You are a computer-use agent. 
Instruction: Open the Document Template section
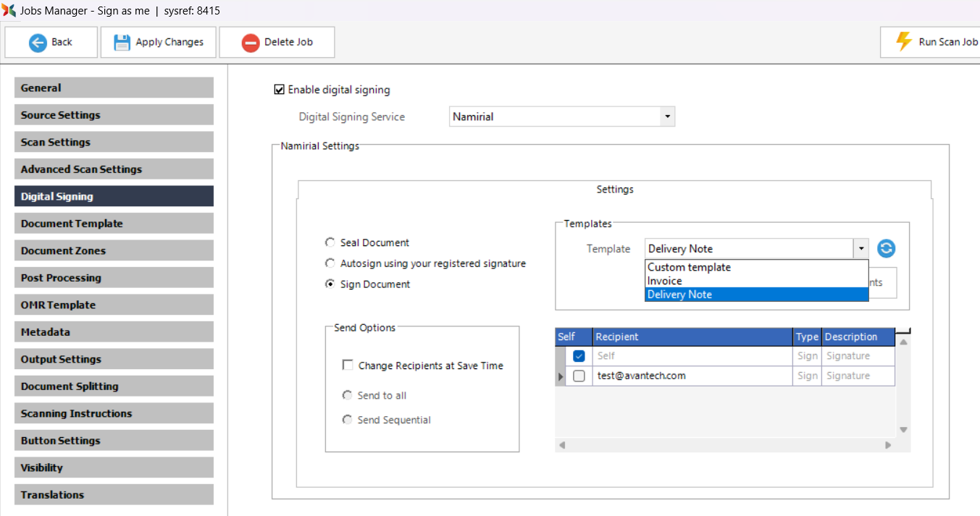tap(114, 224)
